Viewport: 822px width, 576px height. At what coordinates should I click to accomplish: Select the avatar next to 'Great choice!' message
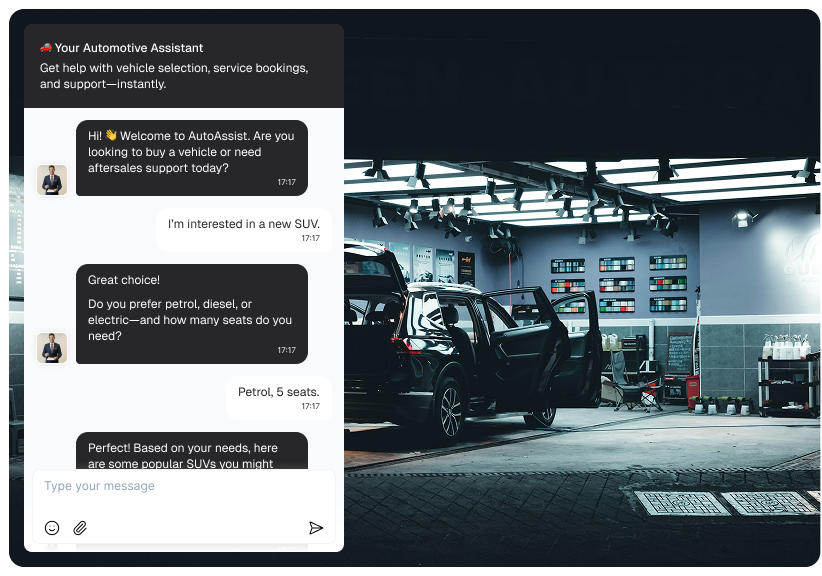51,349
